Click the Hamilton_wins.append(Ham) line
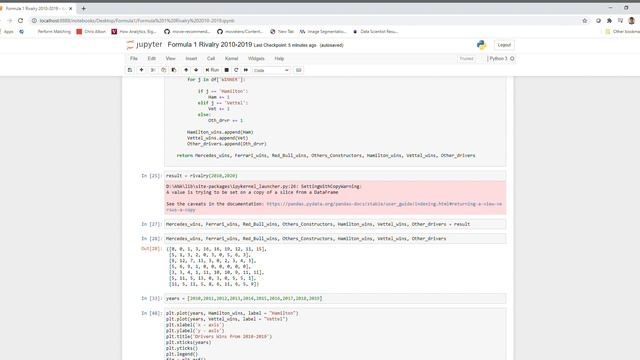 (x=220, y=132)
